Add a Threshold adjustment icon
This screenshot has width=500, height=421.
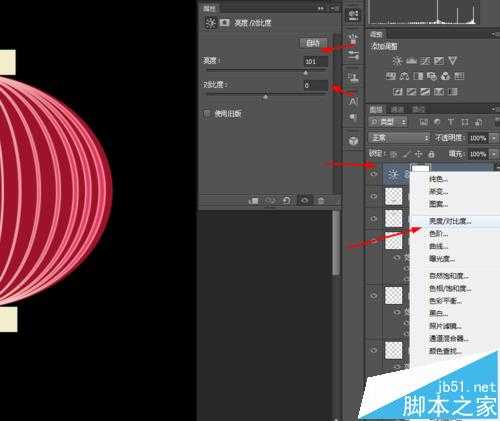click(425, 91)
